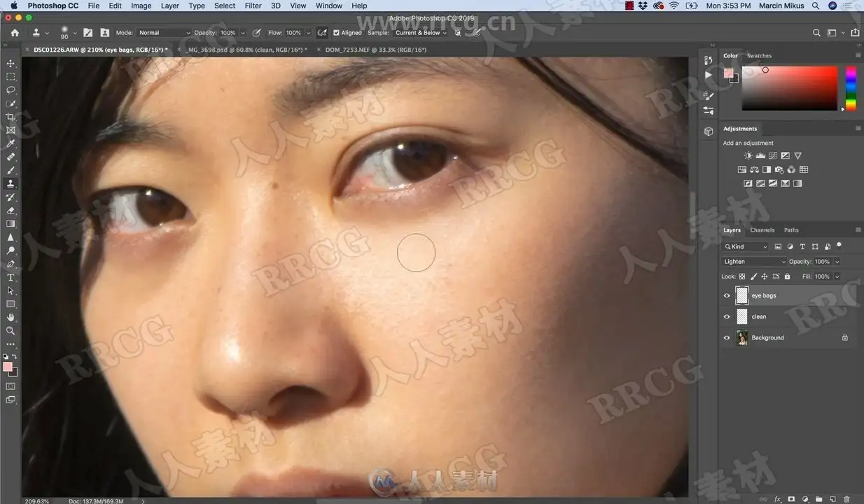Hide the eye bags layer
Image resolution: width=864 pixels, height=504 pixels.
(727, 295)
